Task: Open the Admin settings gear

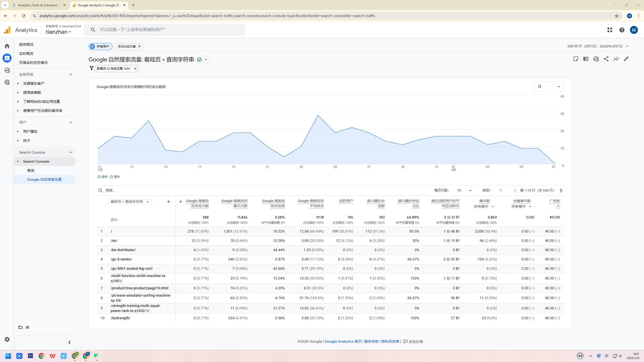Action: pyautogui.click(x=7, y=339)
